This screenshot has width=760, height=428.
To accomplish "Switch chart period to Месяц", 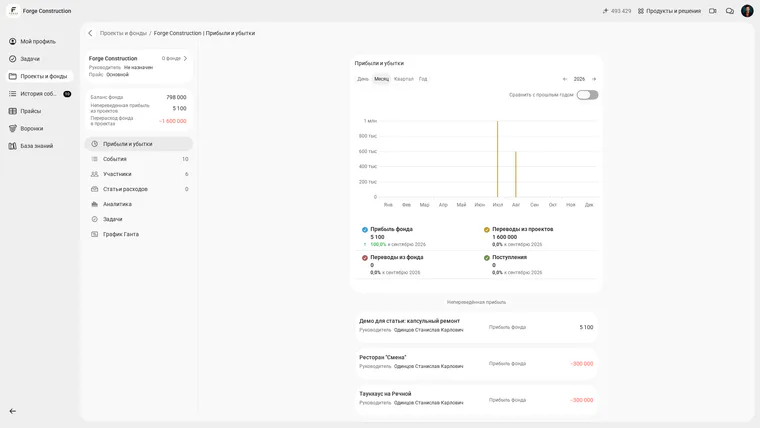I will pyautogui.click(x=381, y=79).
